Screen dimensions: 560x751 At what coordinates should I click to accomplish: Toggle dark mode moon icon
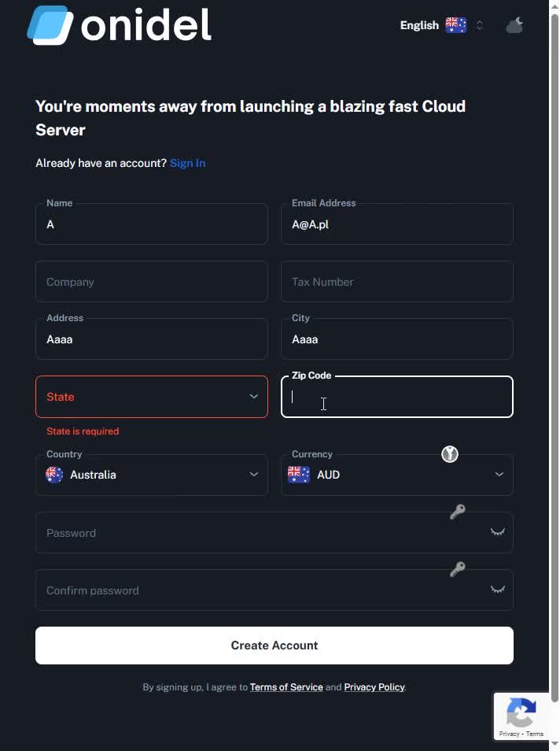[x=514, y=25]
